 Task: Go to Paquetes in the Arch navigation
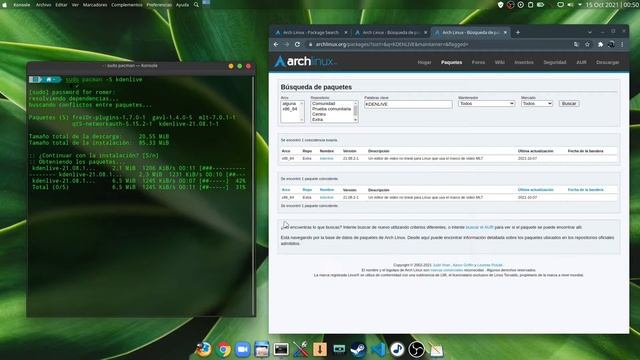[451, 62]
